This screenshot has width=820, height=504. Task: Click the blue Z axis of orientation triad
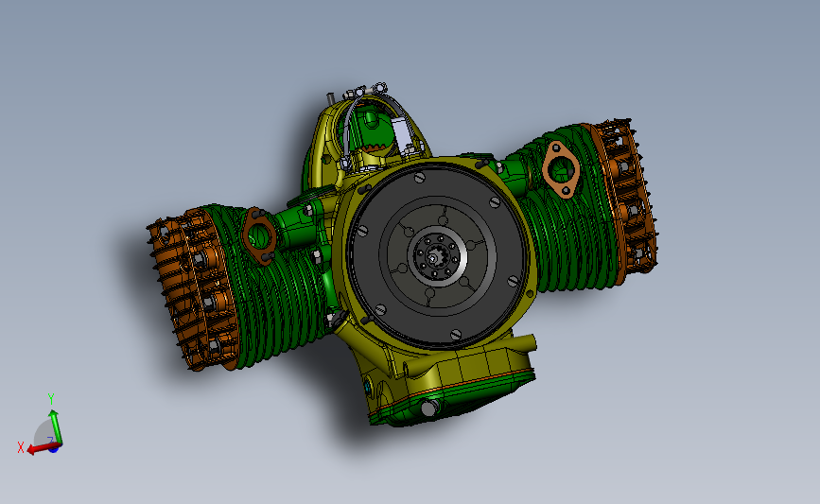[53, 448]
